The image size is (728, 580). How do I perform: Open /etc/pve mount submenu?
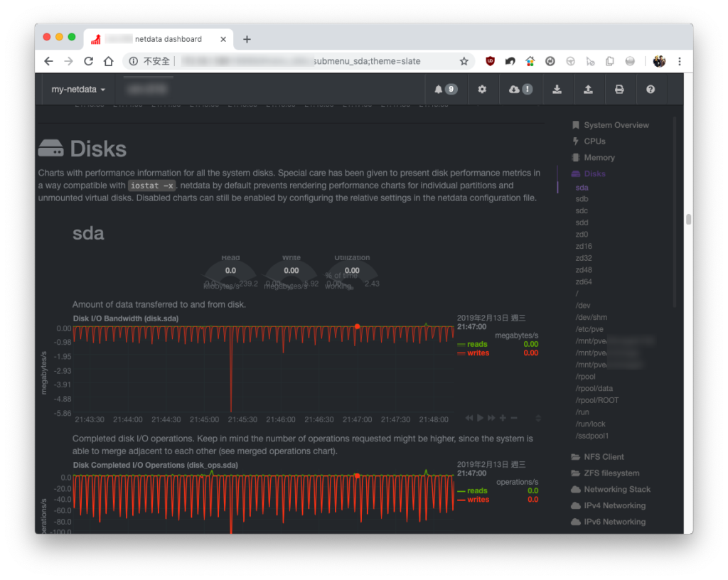pos(589,329)
